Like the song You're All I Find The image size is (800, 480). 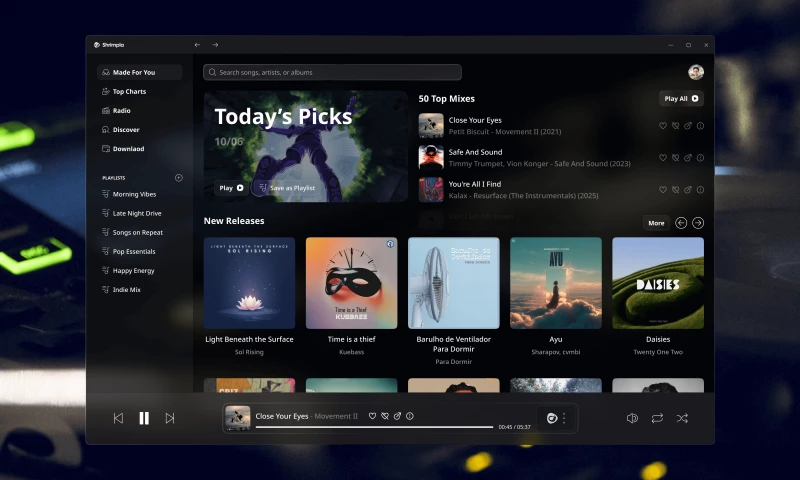(663, 190)
